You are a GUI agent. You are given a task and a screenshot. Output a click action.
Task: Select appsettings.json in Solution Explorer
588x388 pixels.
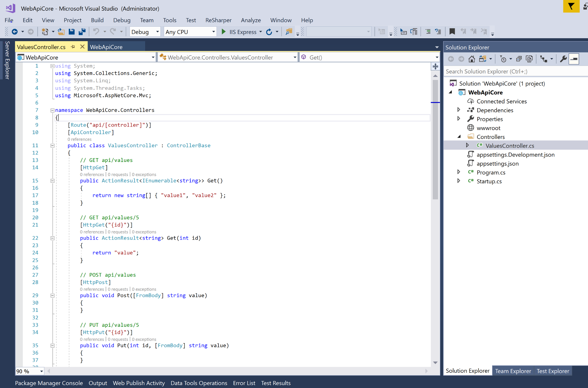pos(497,163)
